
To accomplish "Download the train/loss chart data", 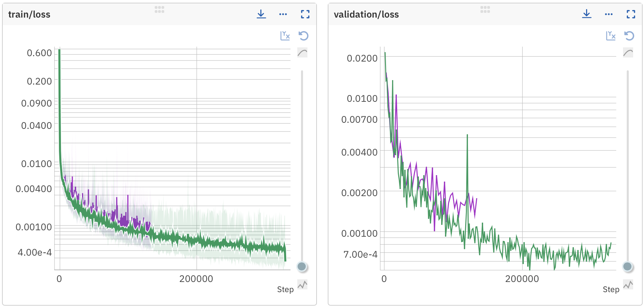I will 261,14.
